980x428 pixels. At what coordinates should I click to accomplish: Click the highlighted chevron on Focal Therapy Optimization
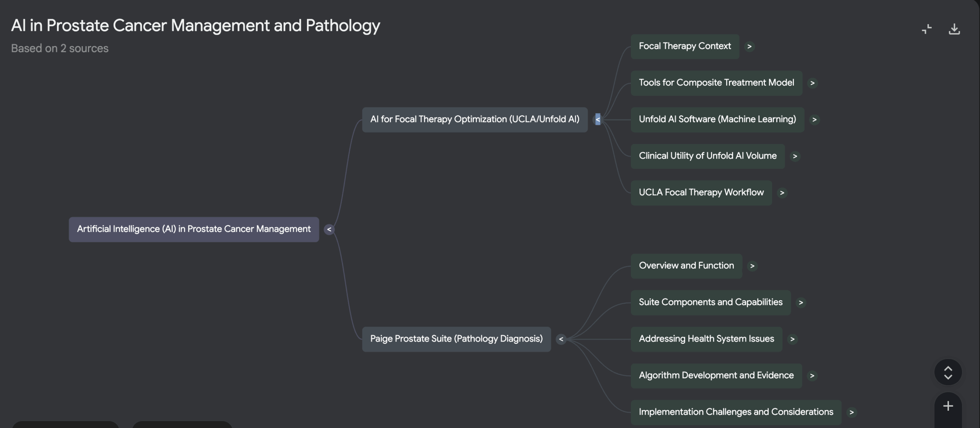[598, 119]
